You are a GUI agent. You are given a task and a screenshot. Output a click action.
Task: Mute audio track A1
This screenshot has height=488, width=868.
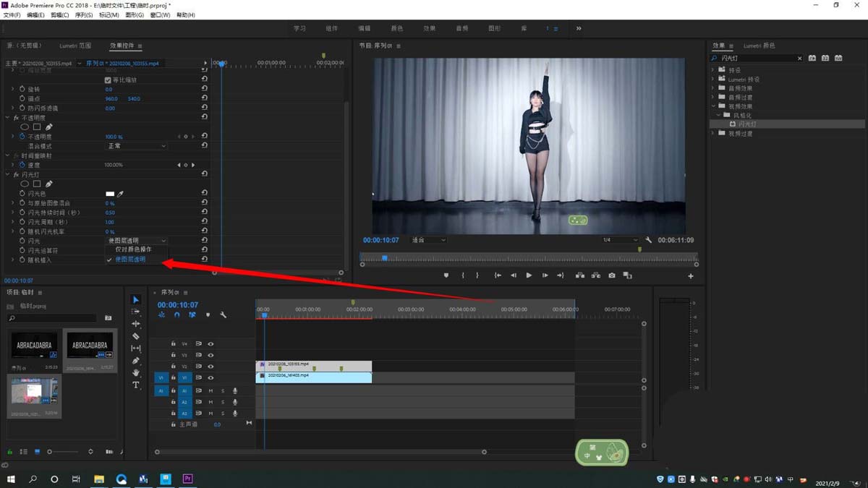click(210, 391)
